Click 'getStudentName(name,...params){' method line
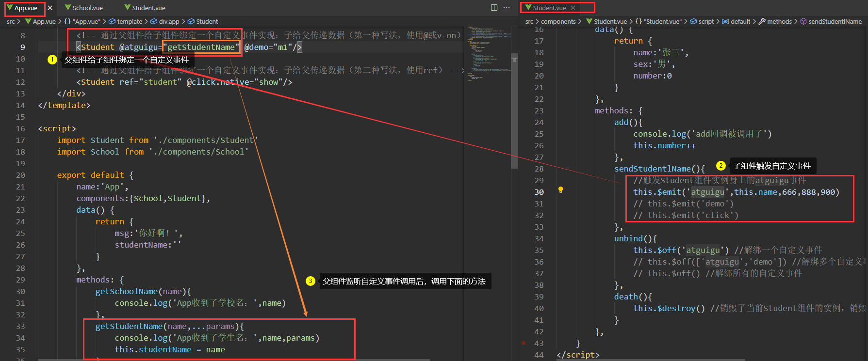The height and width of the screenshot is (361, 868). pyautogui.click(x=170, y=326)
